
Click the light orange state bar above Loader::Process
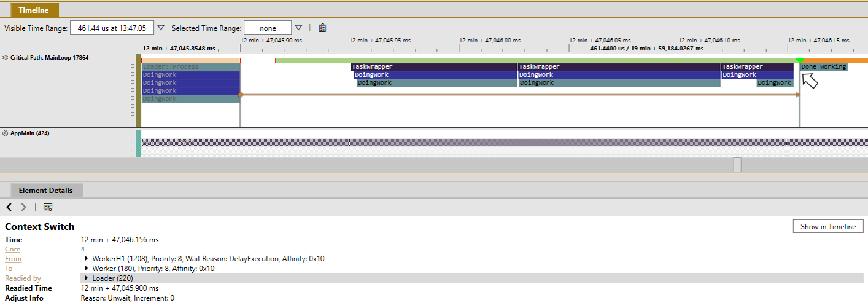pyautogui.click(x=190, y=61)
